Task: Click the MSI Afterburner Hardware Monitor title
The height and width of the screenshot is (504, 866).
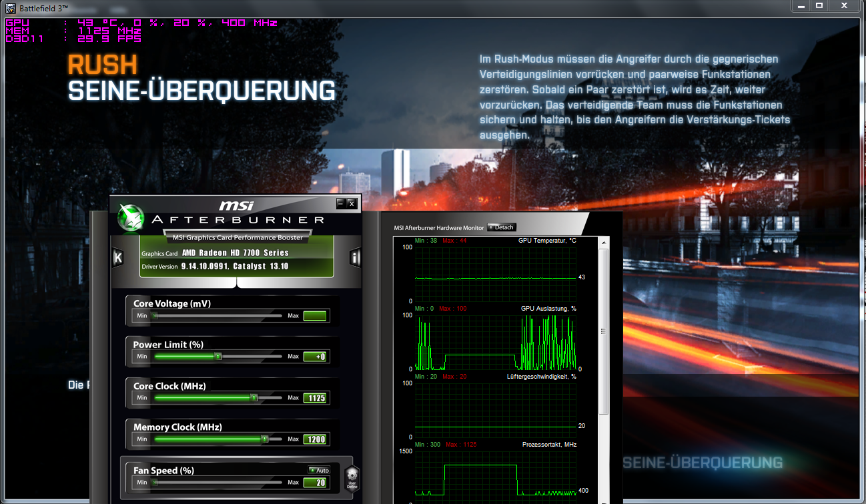Action: [439, 227]
